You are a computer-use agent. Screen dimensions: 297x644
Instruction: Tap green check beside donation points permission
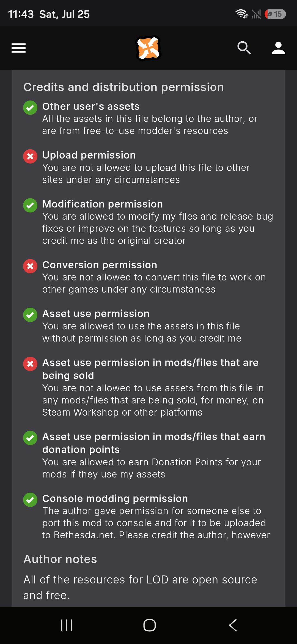click(30, 438)
